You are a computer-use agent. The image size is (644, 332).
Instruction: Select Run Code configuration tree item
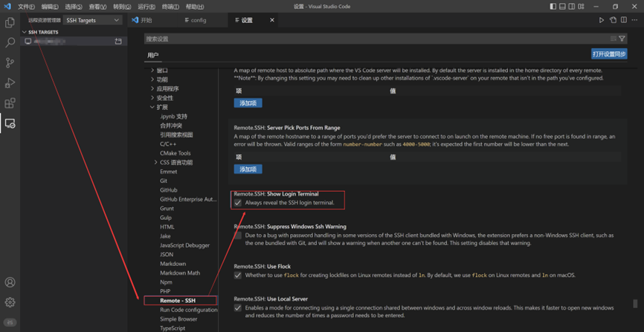pos(189,310)
